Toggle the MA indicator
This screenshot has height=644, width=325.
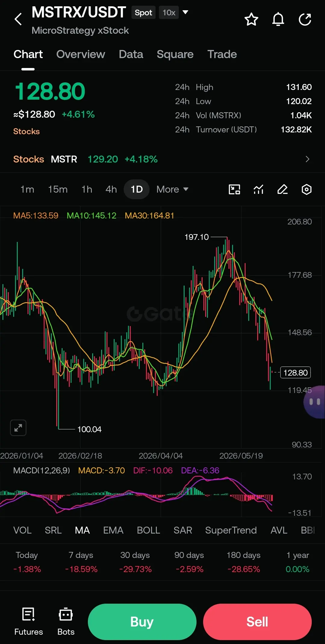(82, 530)
